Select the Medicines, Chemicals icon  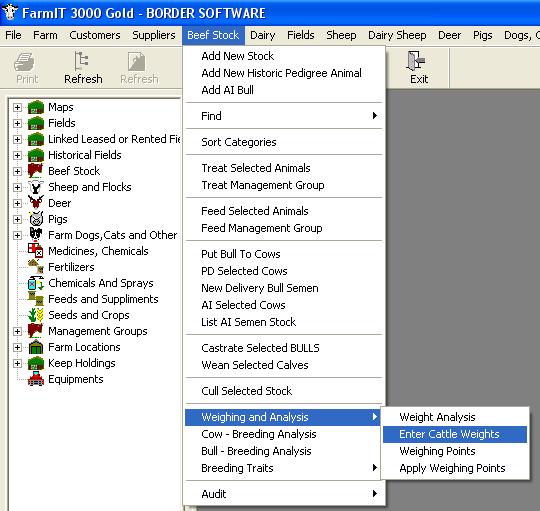point(35,250)
